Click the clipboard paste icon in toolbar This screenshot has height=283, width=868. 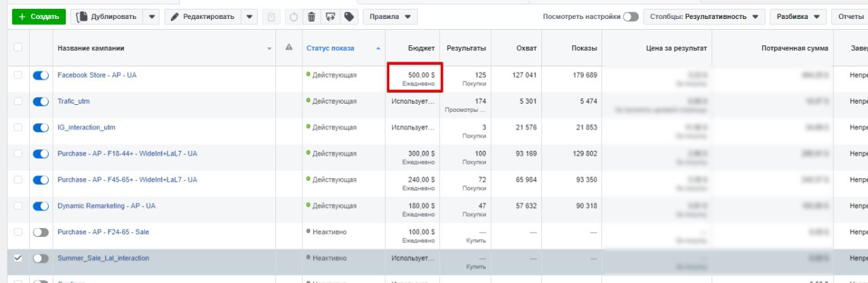pyautogui.click(x=272, y=17)
